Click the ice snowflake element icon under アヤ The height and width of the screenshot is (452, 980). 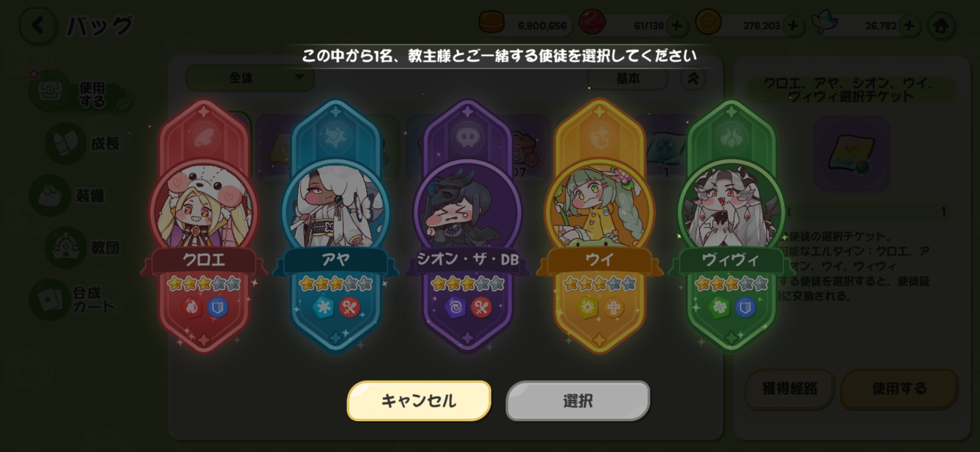coord(323,308)
